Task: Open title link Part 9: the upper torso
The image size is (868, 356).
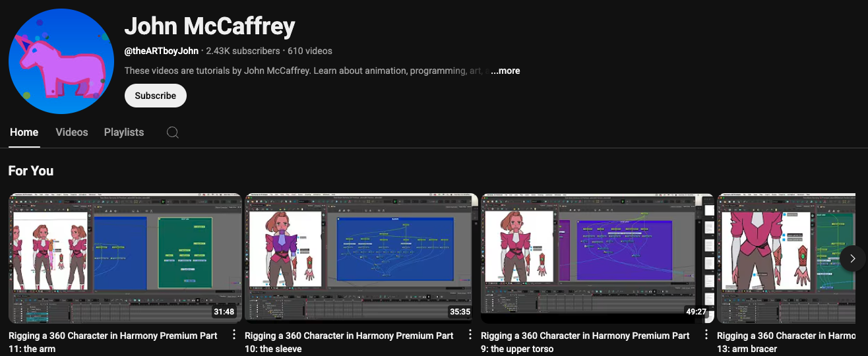Action: (x=585, y=342)
